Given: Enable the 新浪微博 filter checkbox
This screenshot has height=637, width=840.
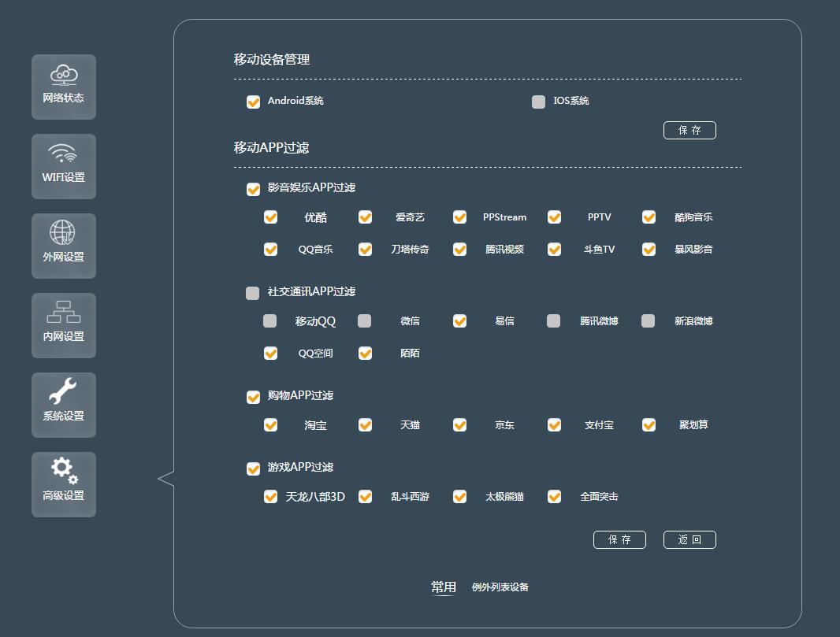Looking at the screenshot, I should (649, 320).
